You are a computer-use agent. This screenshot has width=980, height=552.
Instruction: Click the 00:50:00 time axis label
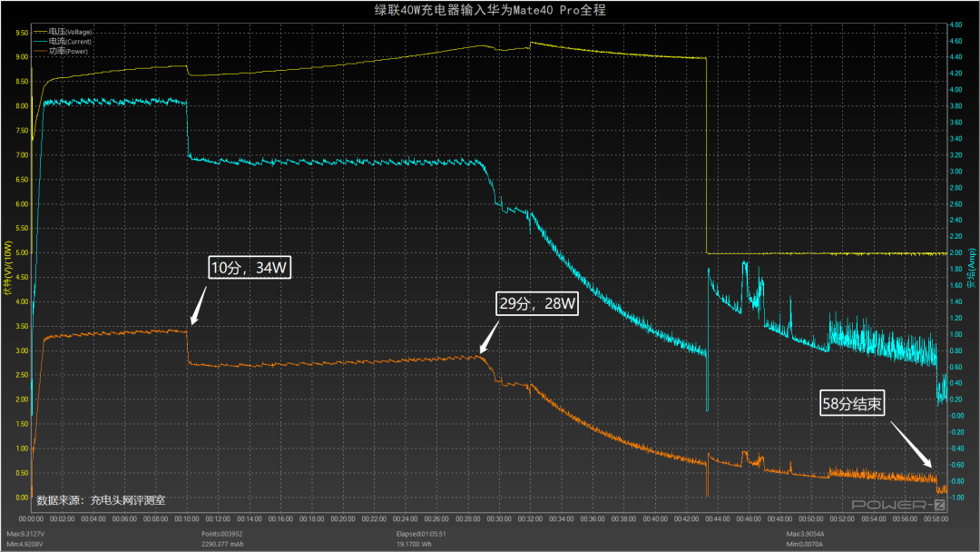pyautogui.click(x=810, y=519)
